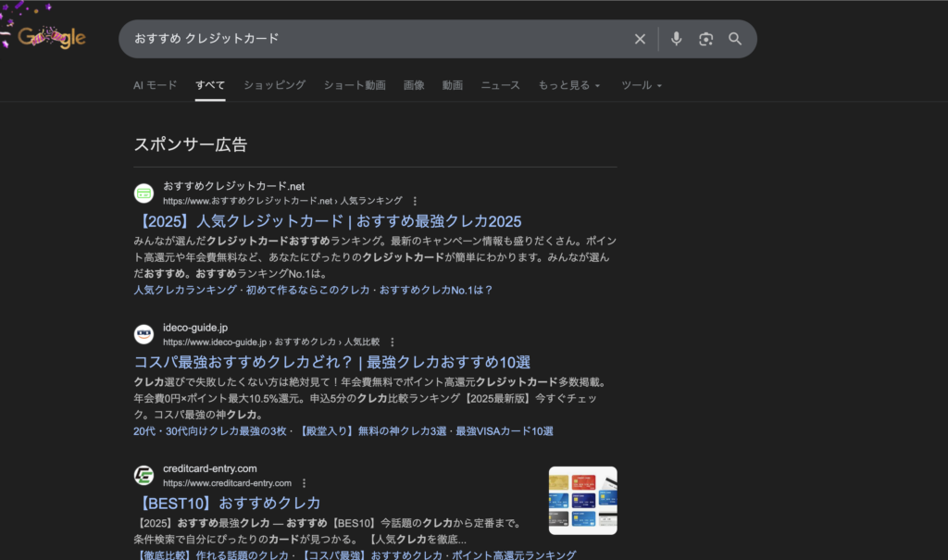Click inside the search query text field
Image resolution: width=948 pixels, height=560 pixels.
coord(370,39)
